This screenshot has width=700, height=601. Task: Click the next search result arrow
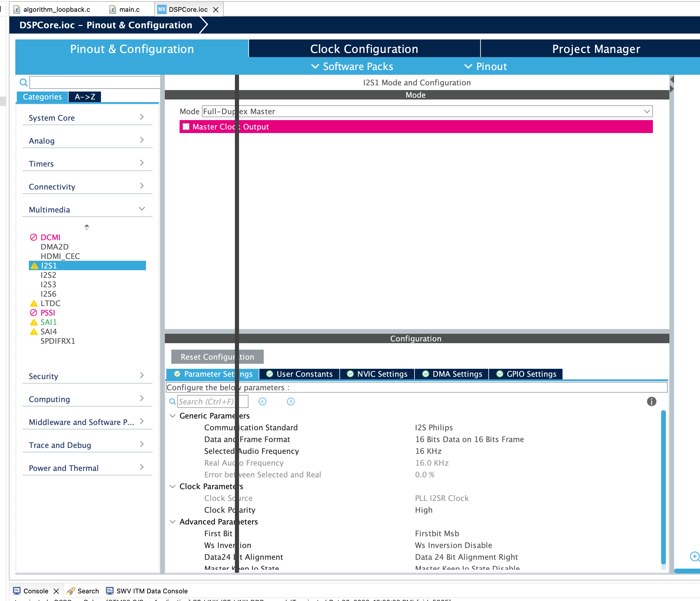(x=291, y=401)
